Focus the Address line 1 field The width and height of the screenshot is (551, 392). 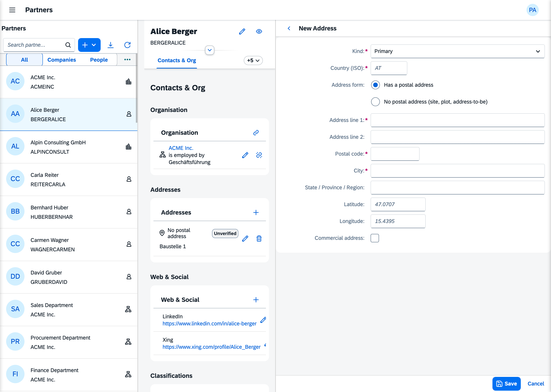point(457,120)
